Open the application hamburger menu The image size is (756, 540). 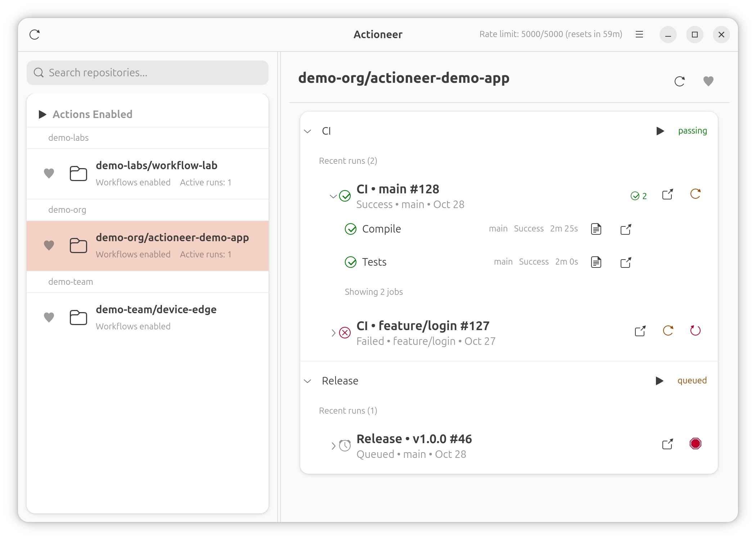640,34
